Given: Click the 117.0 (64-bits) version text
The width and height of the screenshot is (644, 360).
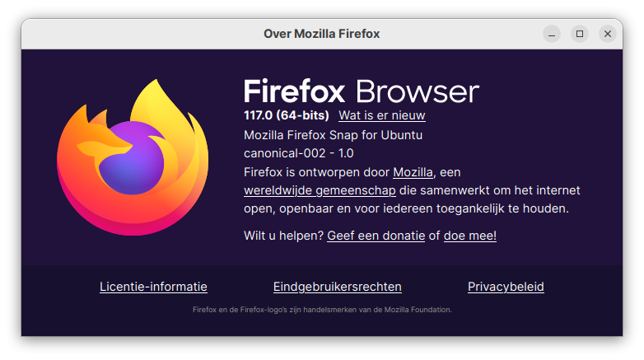Looking at the screenshot, I should (287, 115).
